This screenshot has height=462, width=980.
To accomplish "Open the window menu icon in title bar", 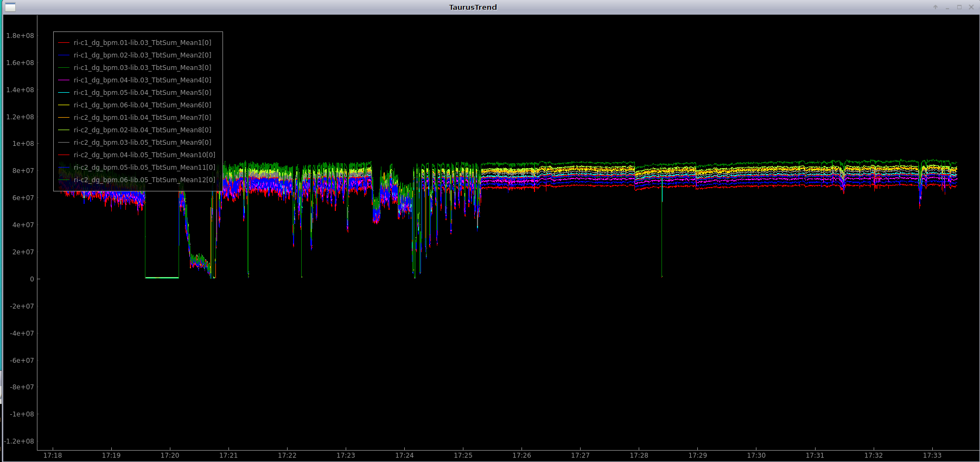I will coord(10,7).
